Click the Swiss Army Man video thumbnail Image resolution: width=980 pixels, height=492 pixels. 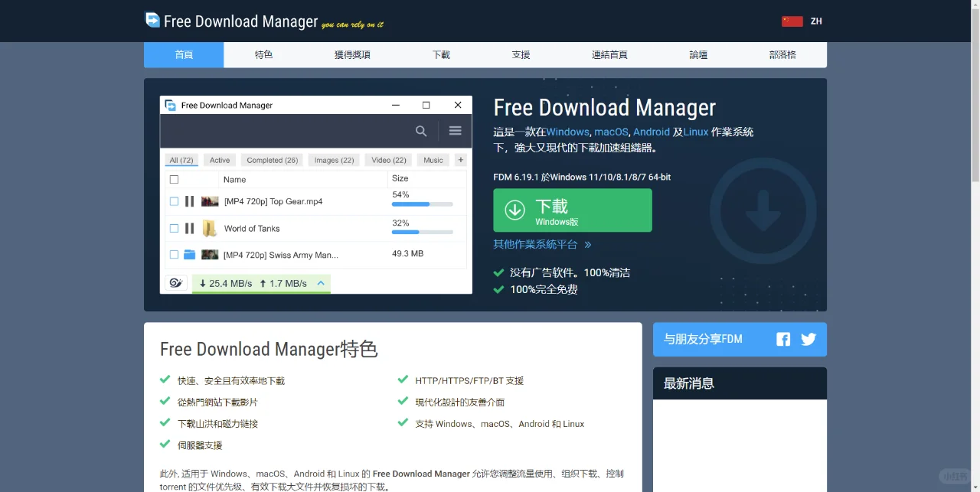210,254
